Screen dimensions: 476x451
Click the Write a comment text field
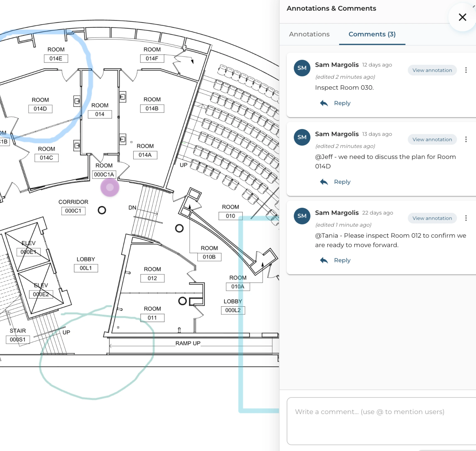[380, 421]
